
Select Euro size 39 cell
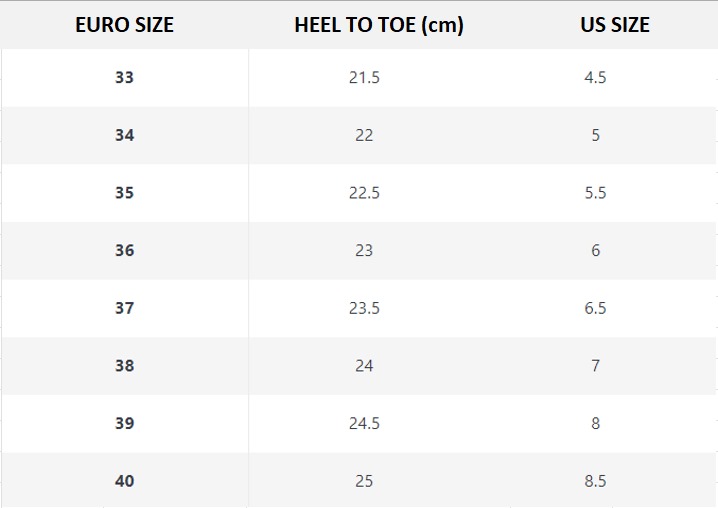point(124,423)
